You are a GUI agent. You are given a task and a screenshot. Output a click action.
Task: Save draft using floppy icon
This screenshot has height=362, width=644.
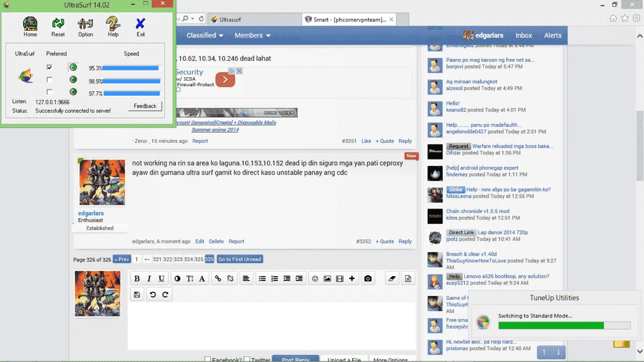tap(137, 294)
